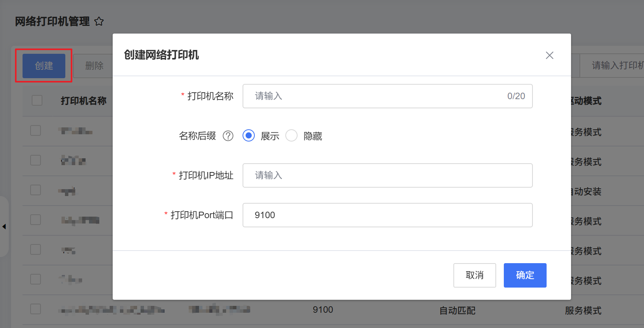The width and height of the screenshot is (644, 328).
Task: Expand the collapsed left sidebar arrow
Action: click(x=4, y=227)
